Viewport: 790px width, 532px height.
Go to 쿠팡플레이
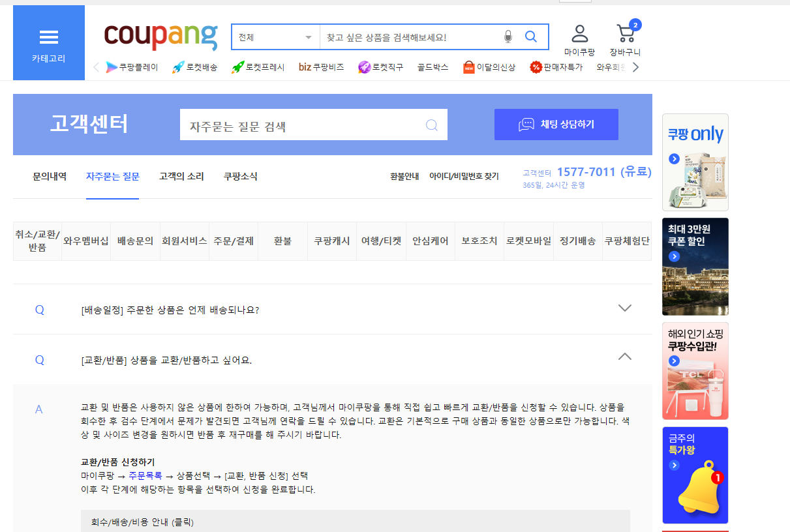coord(132,67)
